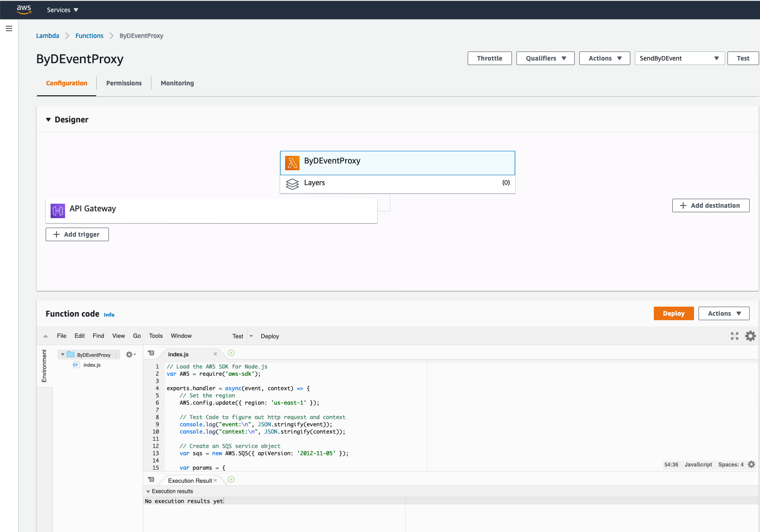Select the ByDEventProxy function box in Designer

coord(398,163)
